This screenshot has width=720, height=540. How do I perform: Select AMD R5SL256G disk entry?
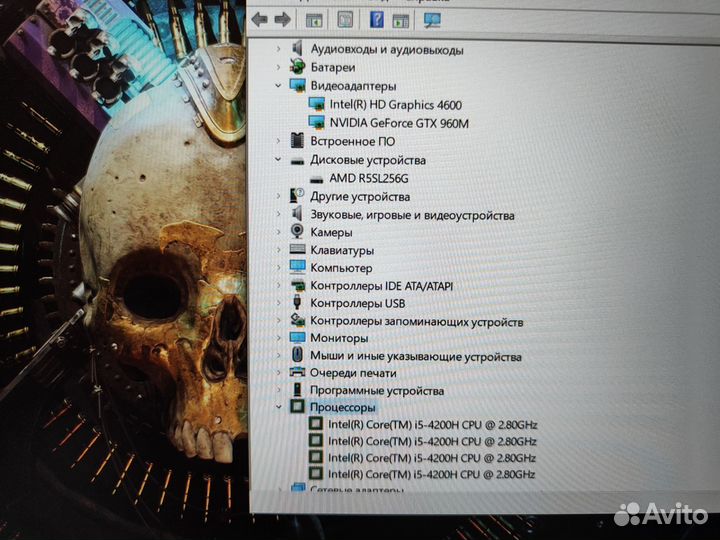[x=369, y=178]
